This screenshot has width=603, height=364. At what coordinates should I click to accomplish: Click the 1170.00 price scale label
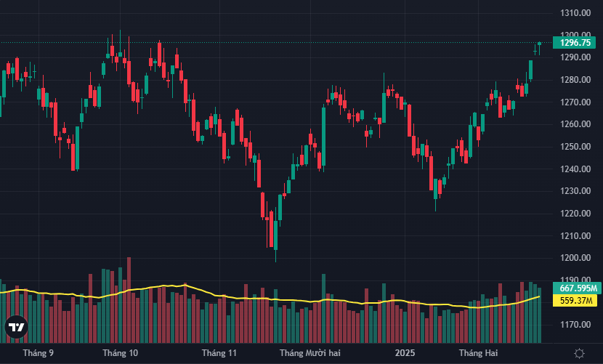coord(575,325)
